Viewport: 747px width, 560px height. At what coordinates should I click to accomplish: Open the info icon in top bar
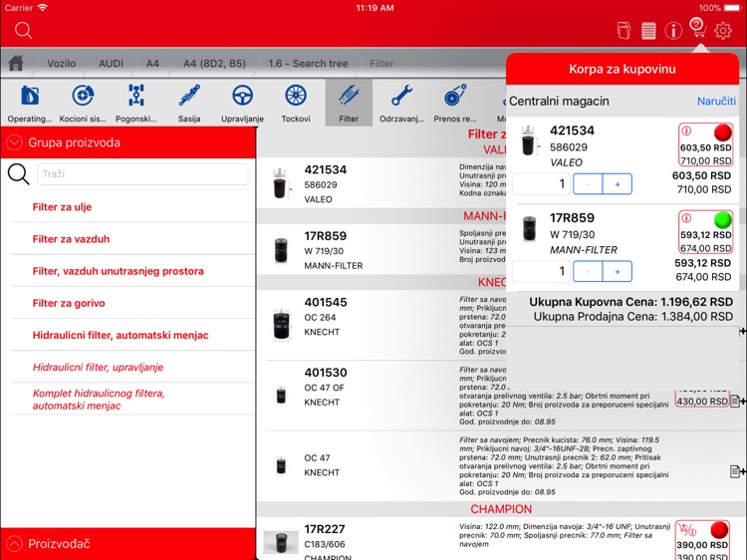pyautogui.click(x=673, y=31)
